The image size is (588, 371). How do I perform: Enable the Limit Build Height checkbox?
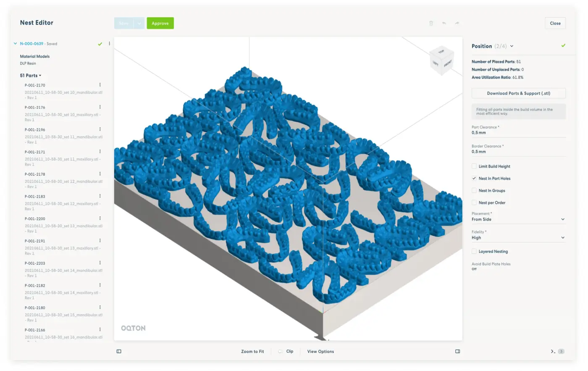[x=474, y=166]
